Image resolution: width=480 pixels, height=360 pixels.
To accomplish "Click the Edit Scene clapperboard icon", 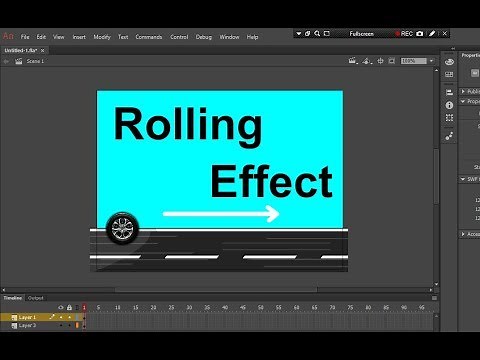I will (353, 61).
